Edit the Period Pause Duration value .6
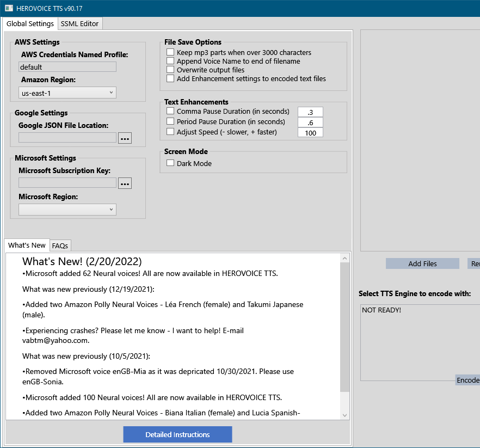 coord(310,122)
